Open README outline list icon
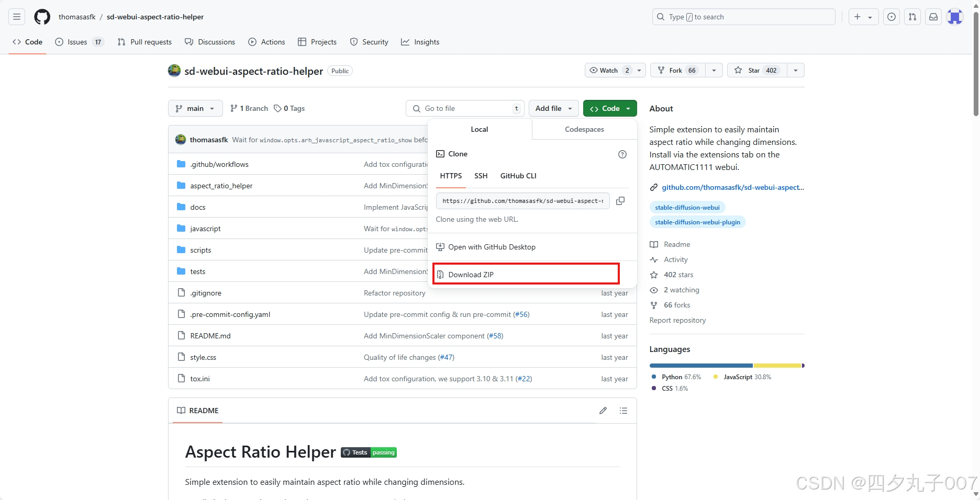980x500 pixels. point(623,411)
